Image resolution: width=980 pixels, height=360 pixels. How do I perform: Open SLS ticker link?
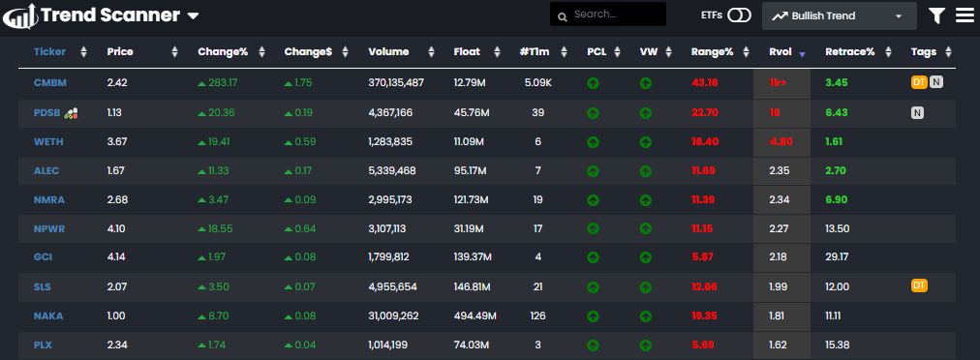point(43,286)
